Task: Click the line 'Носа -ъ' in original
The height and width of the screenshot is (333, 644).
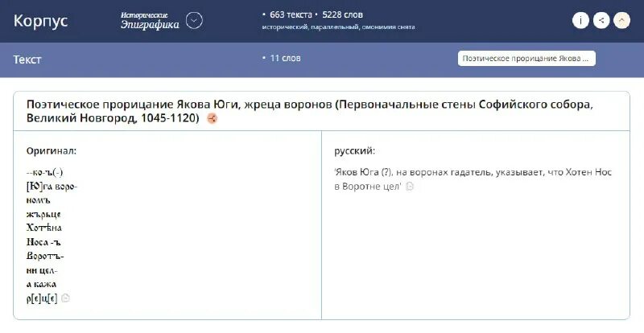Action: click(43, 242)
